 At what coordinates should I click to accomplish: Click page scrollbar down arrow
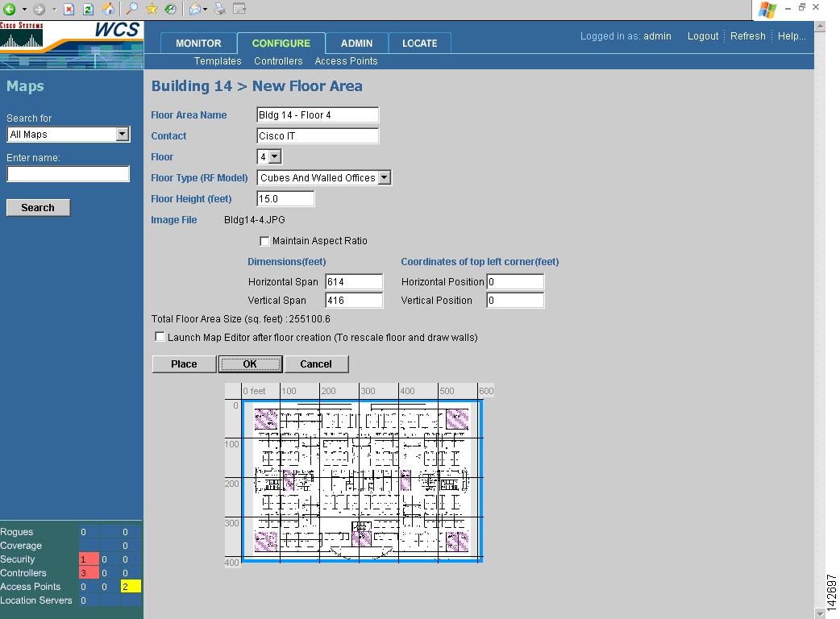point(820,613)
